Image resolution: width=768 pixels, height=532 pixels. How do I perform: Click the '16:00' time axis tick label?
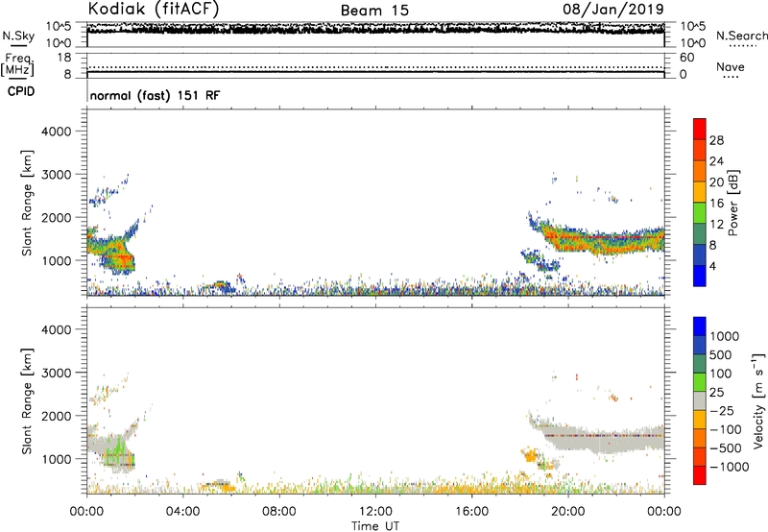click(x=471, y=512)
